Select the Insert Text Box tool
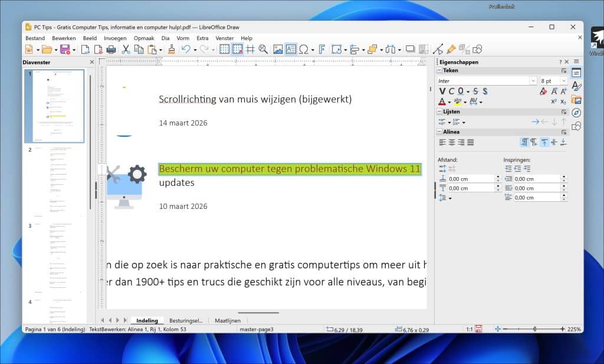The image size is (604, 364). (x=292, y=49)
